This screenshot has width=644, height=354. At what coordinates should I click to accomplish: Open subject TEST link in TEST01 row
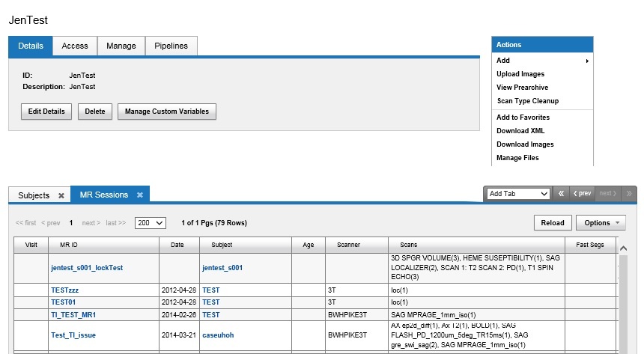click(x=211, y=302)
